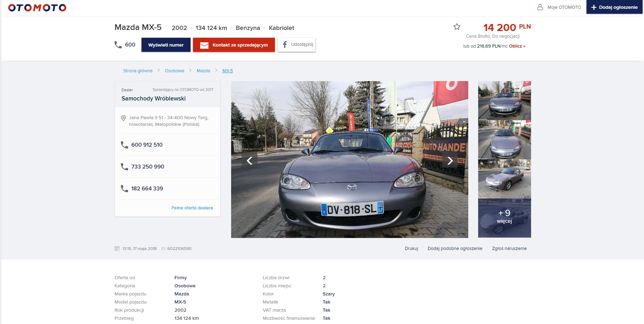This screenshot has width=644, height=324.
Task: Click calendar icon by listing date
Action: pos(117,249)
